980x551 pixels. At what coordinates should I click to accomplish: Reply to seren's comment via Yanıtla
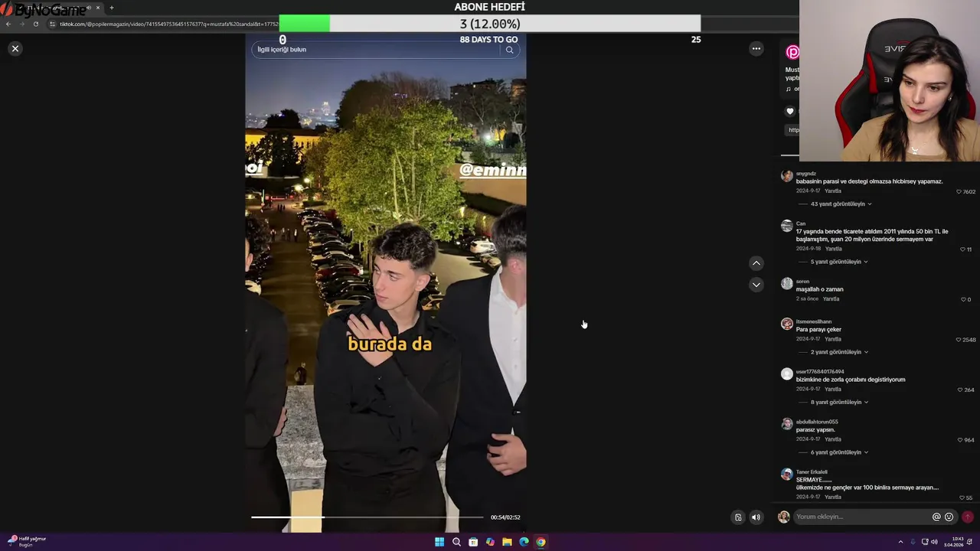tap(831, 299)
